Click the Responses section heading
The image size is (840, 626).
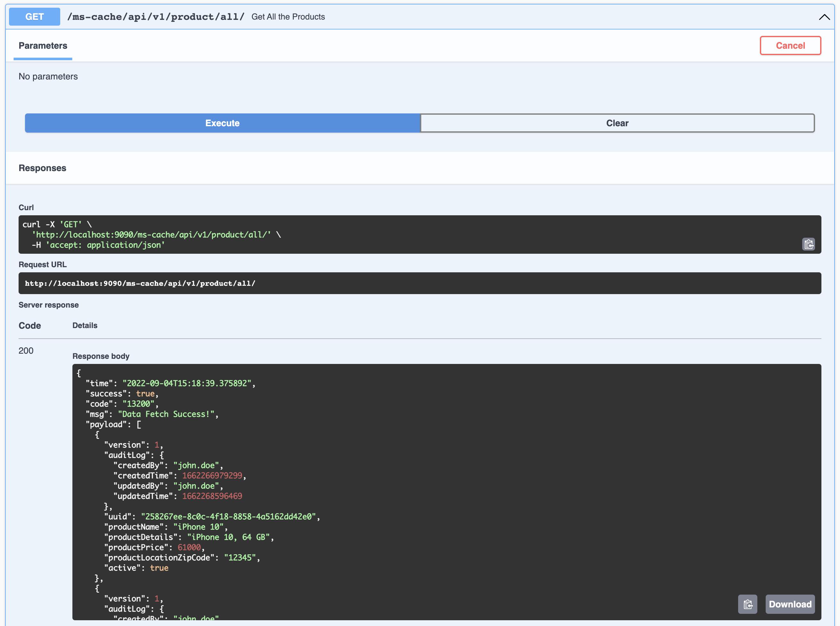point(42,168)
